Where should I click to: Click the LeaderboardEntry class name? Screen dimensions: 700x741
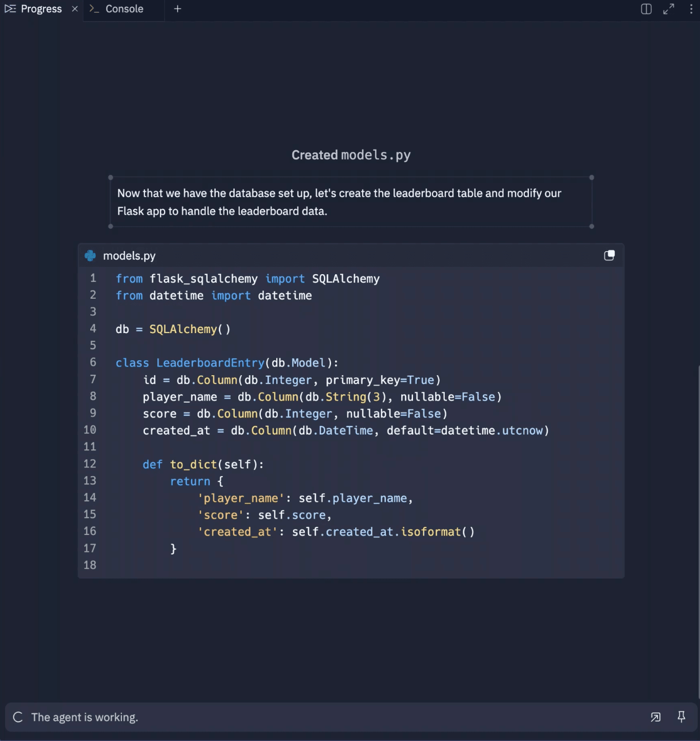pyautogui.click(x=210, y=363)
